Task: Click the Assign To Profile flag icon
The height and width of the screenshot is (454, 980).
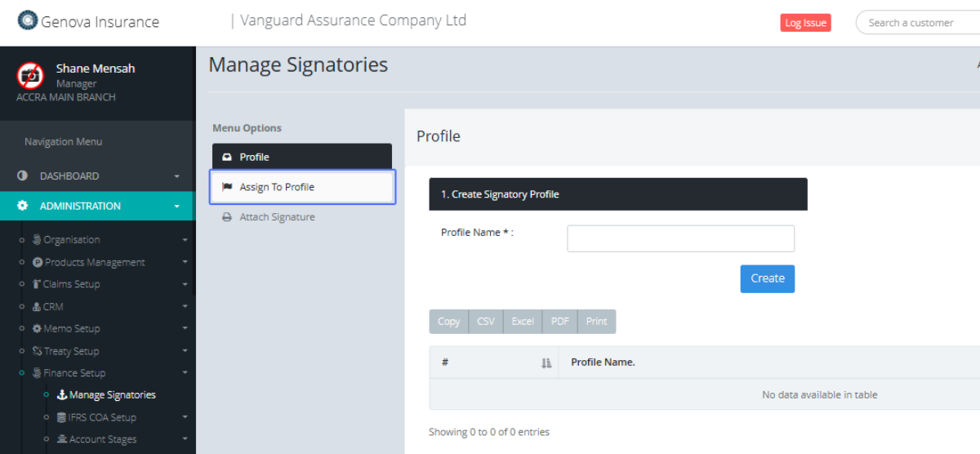Action: point(227,187)
